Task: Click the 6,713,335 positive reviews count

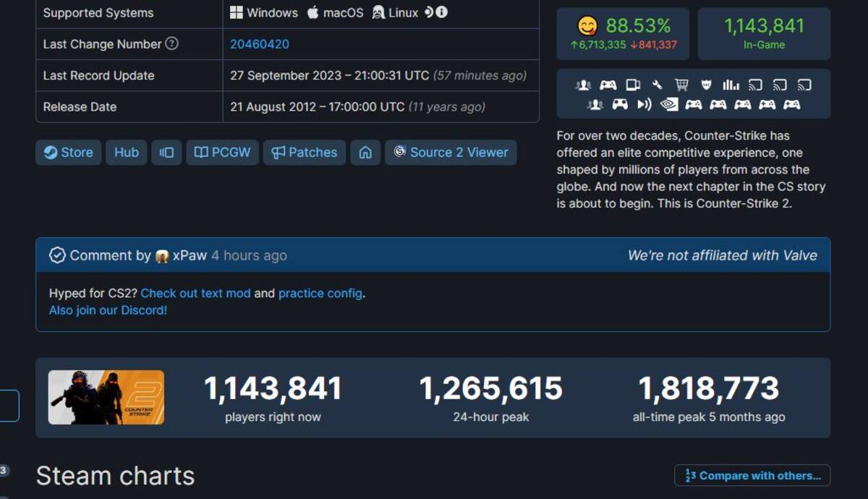Action: [598, 45]
